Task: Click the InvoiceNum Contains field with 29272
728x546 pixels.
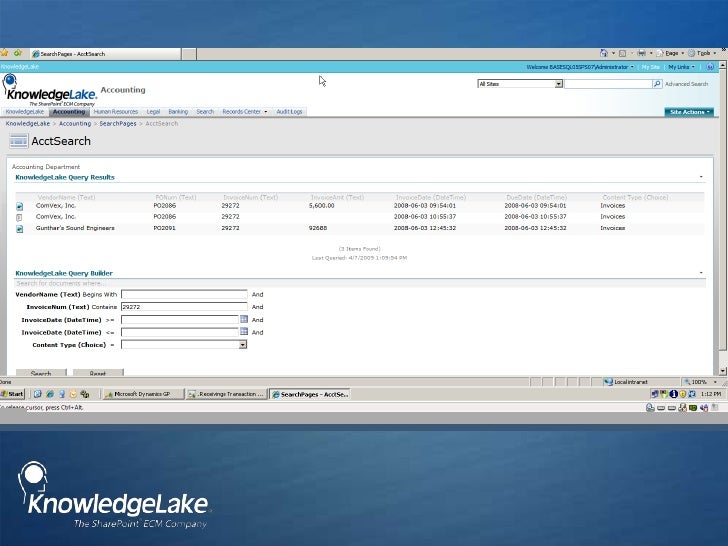Action: (x=184, y=306)
